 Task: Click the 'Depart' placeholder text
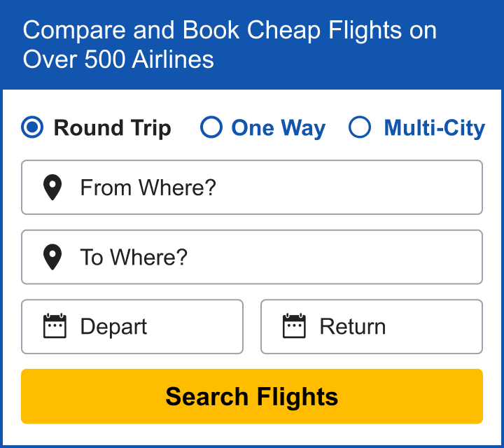tap(113, 327)
